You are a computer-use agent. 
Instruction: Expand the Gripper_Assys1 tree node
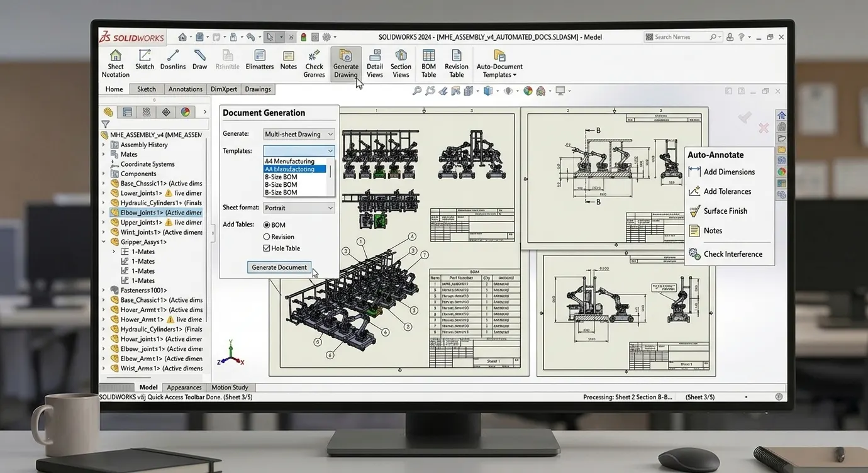(104, 242)
